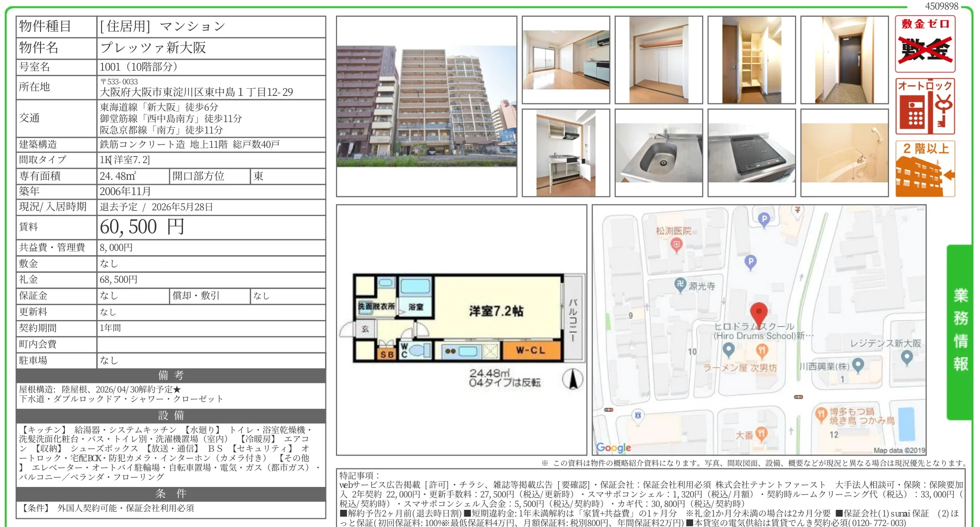
Task: Click the north compass arrow on floor plan
Action: 572,380
